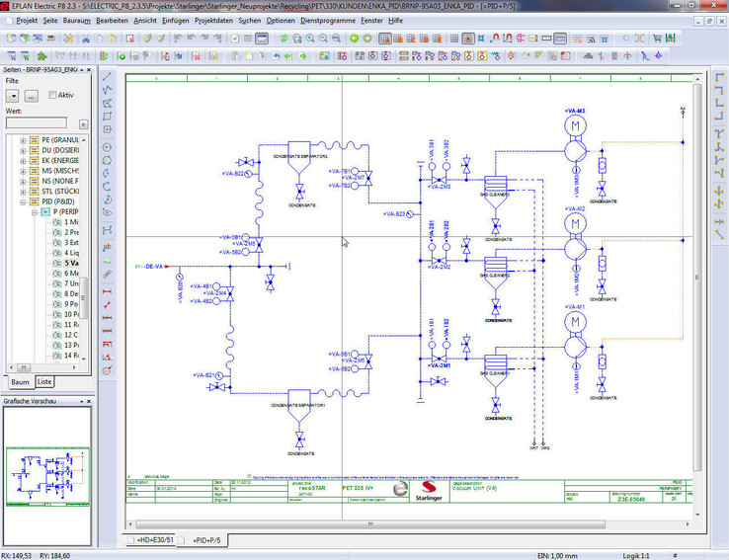This screenshot has height=560, width=729.
Task: Collapse the PID (P&ID) tree node
Action: pos(22,200)
